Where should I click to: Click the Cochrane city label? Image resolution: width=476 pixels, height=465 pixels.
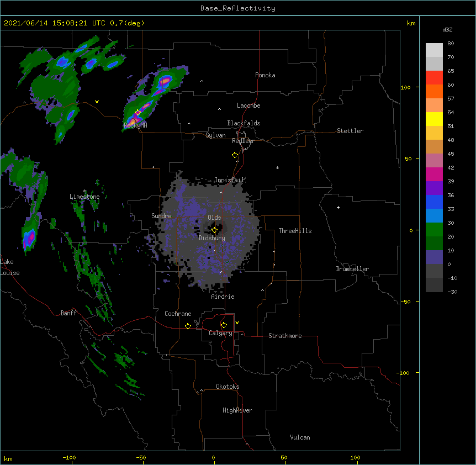pyautogui.click(x=178, y=314)
